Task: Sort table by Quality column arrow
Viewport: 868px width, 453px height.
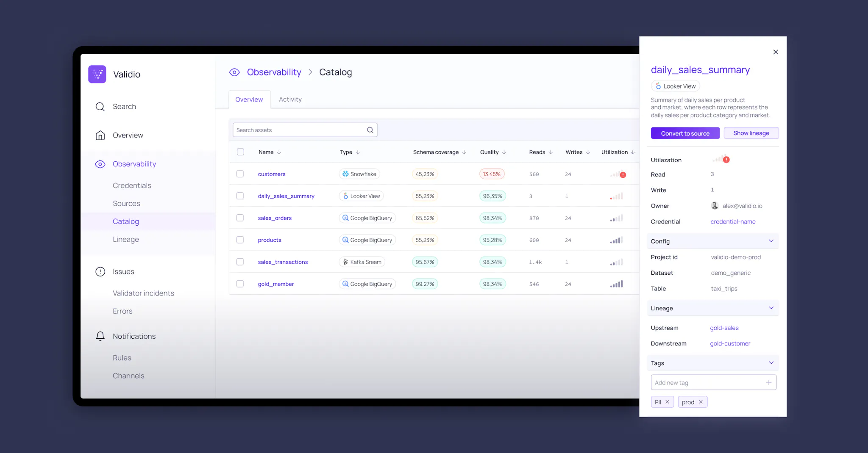Action: [x=504, y=152]
